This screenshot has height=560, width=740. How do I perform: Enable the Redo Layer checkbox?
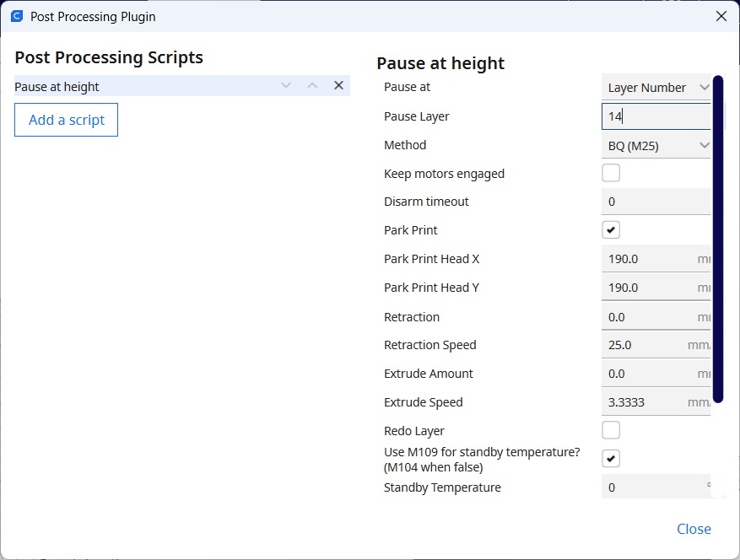[x=611, y=431]
